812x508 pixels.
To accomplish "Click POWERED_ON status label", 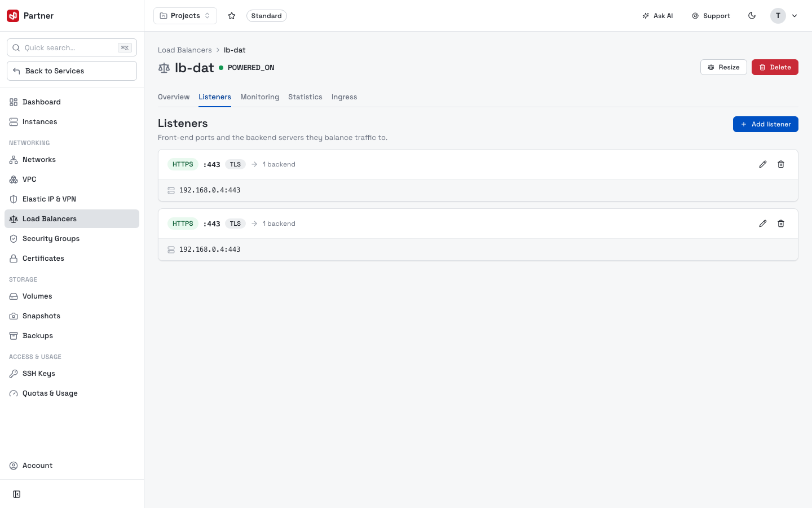I will [x=251, y=68].
